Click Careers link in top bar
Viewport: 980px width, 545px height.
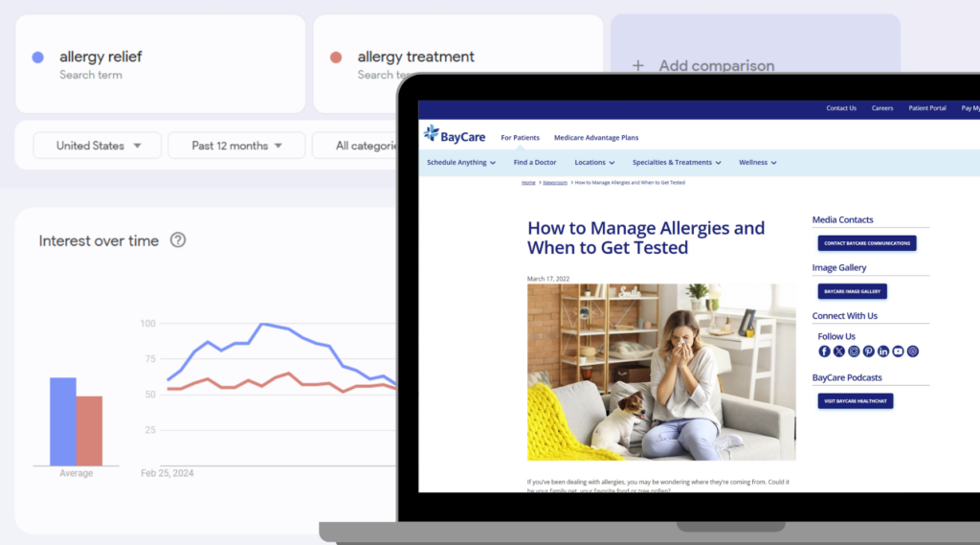882,108
